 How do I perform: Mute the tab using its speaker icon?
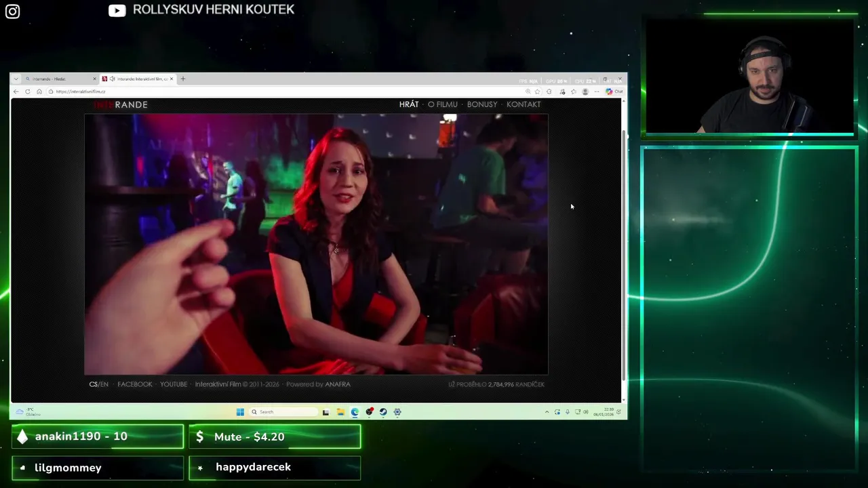coord(112,79)
